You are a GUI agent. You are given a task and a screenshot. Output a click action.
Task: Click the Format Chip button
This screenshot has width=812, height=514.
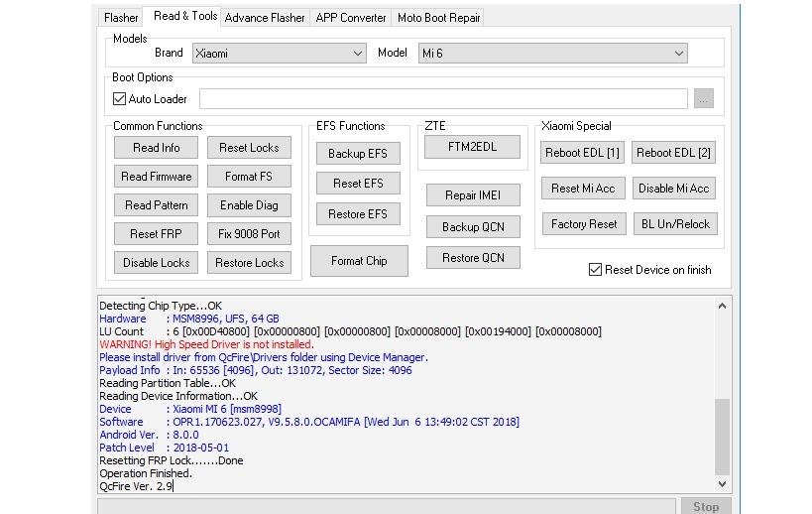click(359, 261)
